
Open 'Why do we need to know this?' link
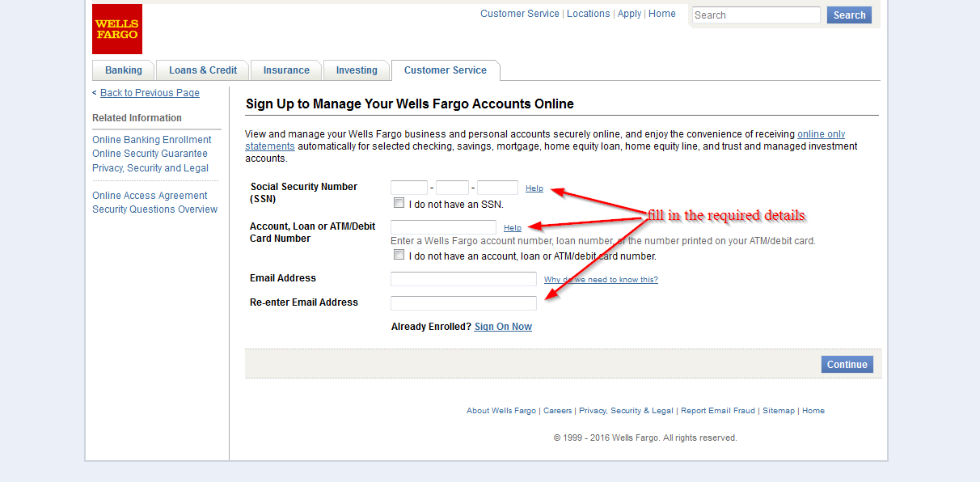[601, 280]
